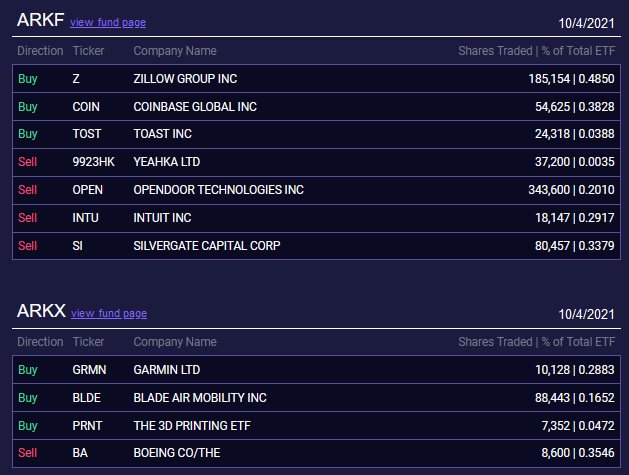Click the Ticker column header in ARKX table
This screenshot has width=629, height=475.
pos(88,342)
